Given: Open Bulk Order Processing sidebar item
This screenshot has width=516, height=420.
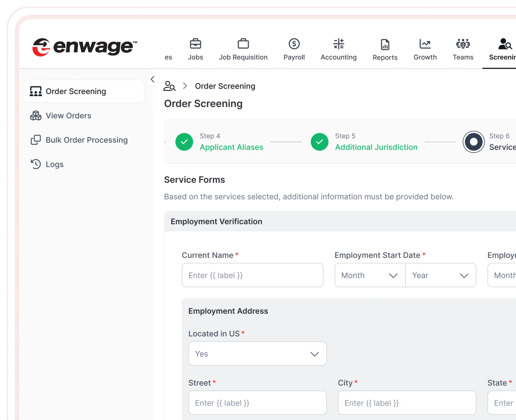Looking at the screenshot, I should [86, 140].
